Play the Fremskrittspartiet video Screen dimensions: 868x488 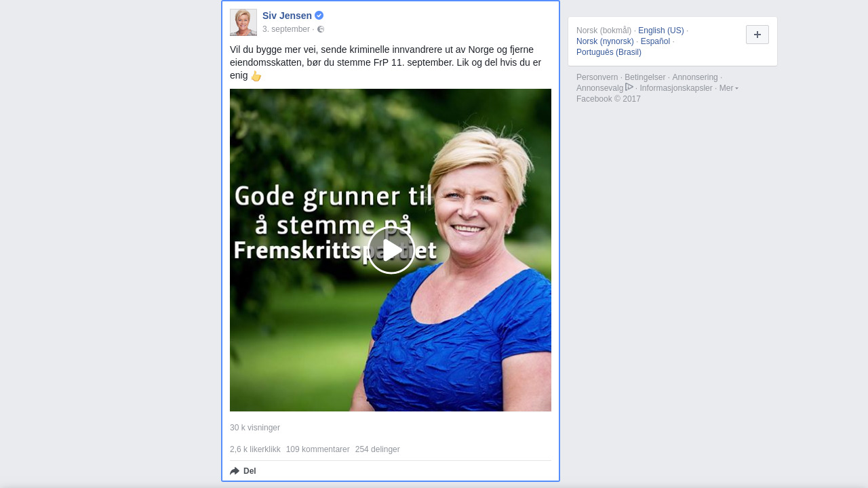(x=391, y=250)
